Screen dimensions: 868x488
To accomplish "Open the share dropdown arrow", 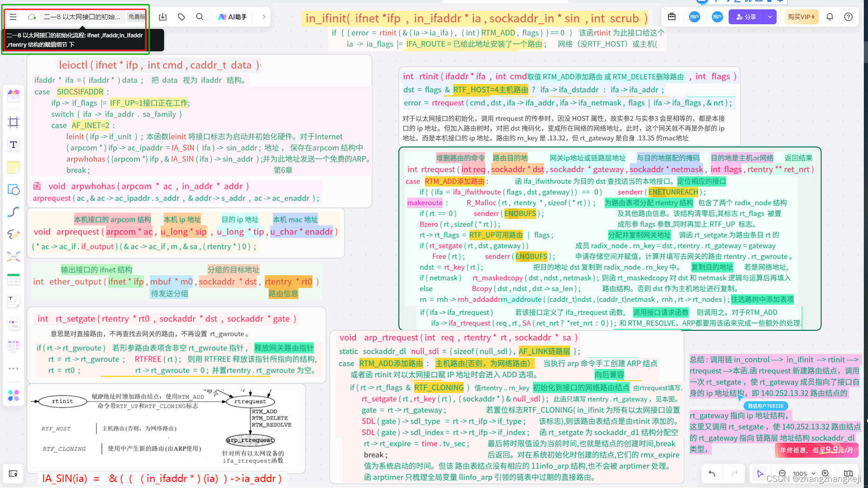I will pos(770,17).
